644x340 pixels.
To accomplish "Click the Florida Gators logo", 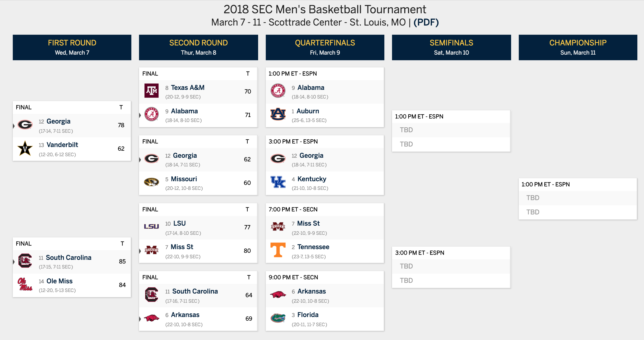I will (x=278, y=318).
